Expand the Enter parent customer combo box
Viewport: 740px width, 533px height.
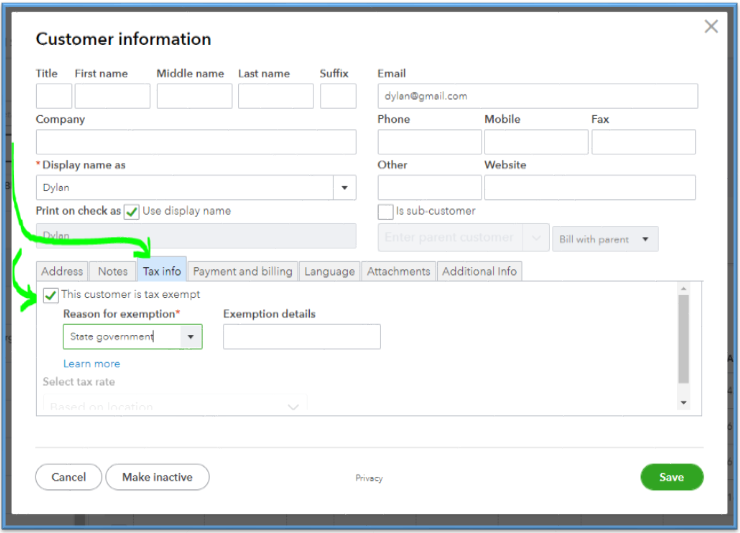[x=536, y=237]
